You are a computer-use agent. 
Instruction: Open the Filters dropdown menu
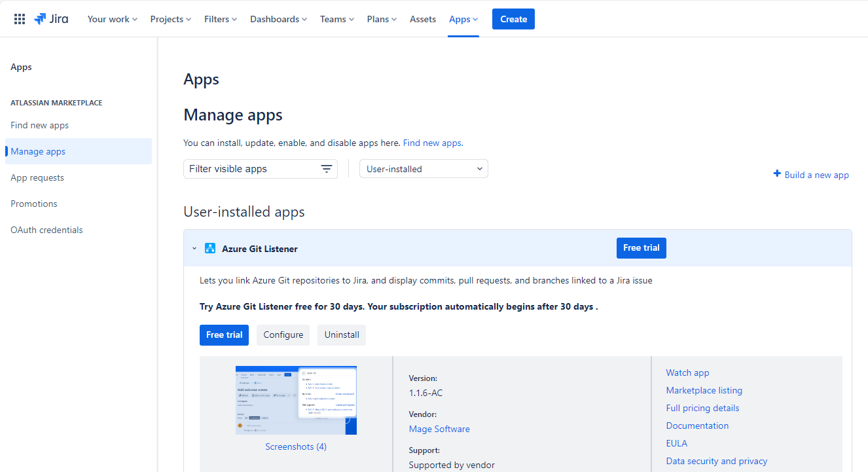tap(221, 19)
